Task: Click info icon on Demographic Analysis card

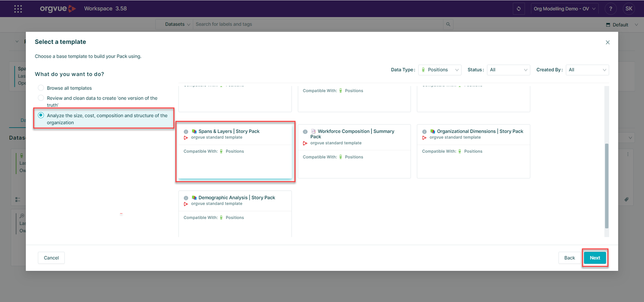Action: (x=186, y=198)
